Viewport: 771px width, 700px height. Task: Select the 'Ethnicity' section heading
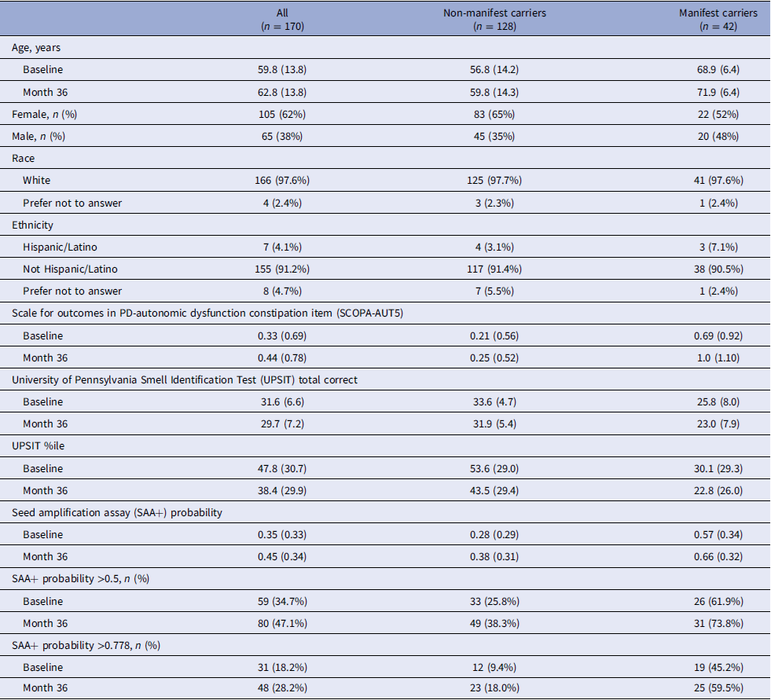click(x=32, y=225)
